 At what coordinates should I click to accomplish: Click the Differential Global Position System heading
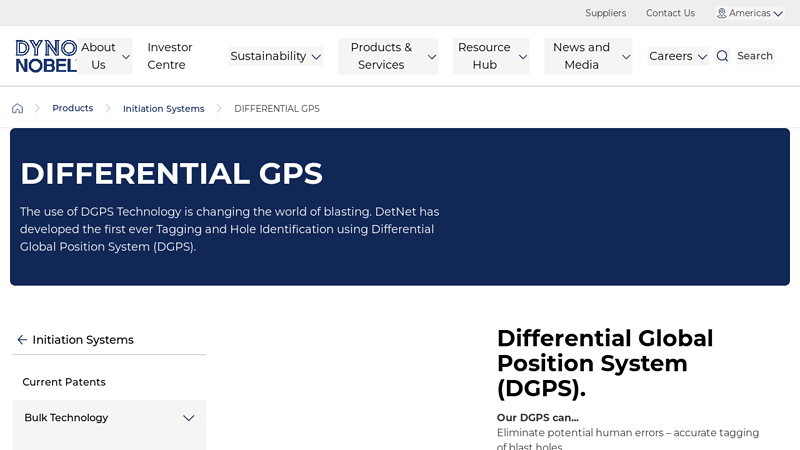[605, 363]
